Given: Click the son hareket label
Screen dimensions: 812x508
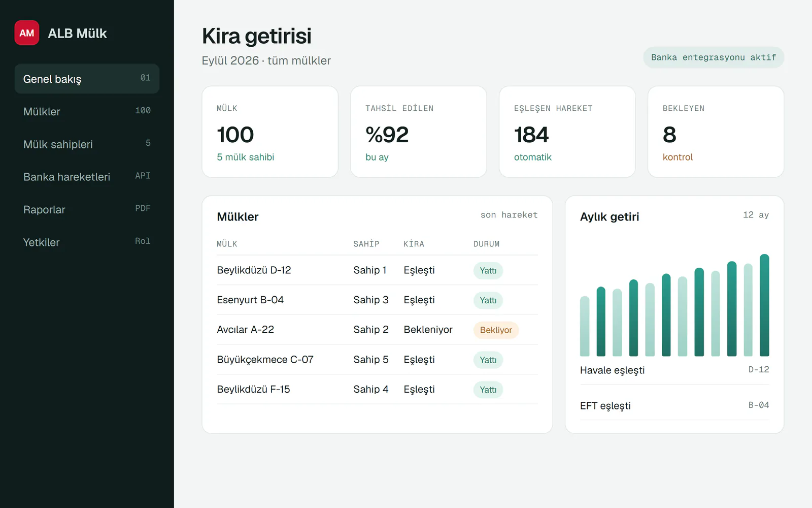Looking at the screenshot, I should coord(509,215).
